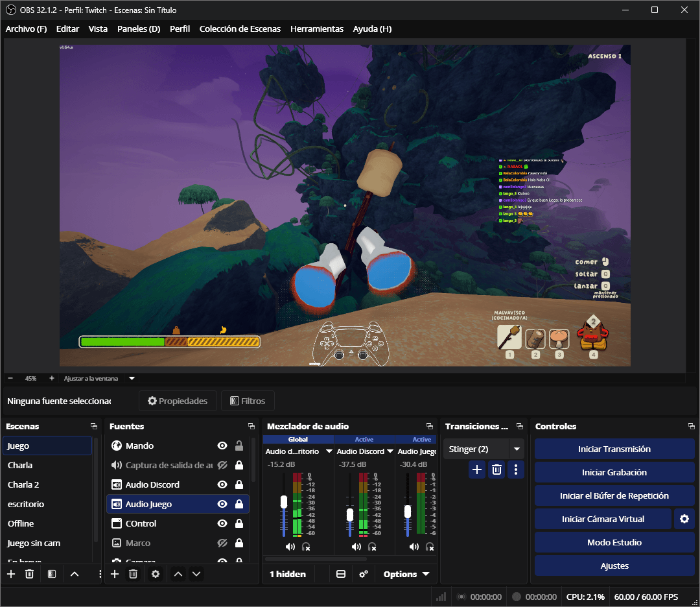This screenshot has height=607, width=700.
Task: Open Audio d...ritorio channel dropdown arrow
Action: pos(329,451)
